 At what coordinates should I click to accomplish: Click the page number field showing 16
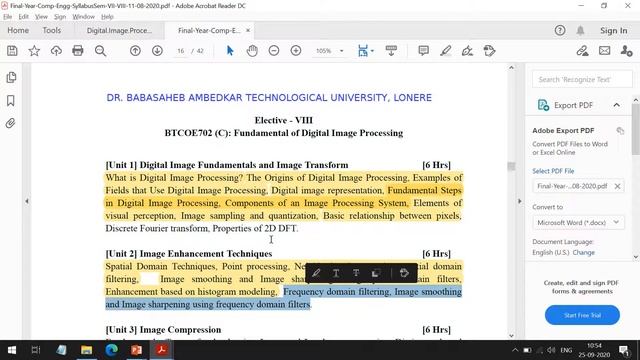[181, 51]
